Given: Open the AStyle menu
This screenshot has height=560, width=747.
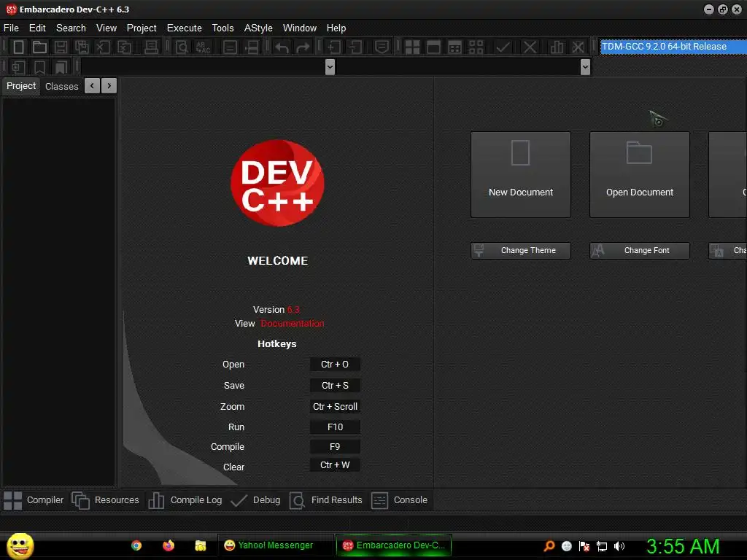Looking at the screenshot, I should point(258,28).
